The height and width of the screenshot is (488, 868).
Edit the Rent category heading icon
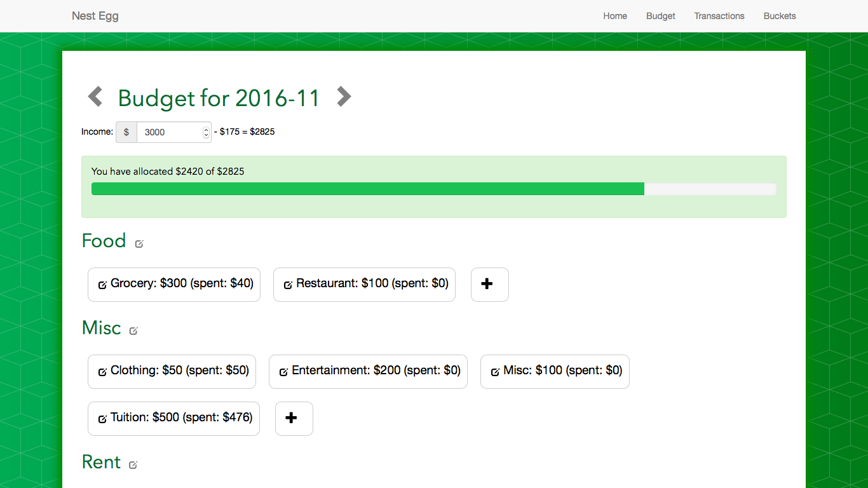pos(133,464)
